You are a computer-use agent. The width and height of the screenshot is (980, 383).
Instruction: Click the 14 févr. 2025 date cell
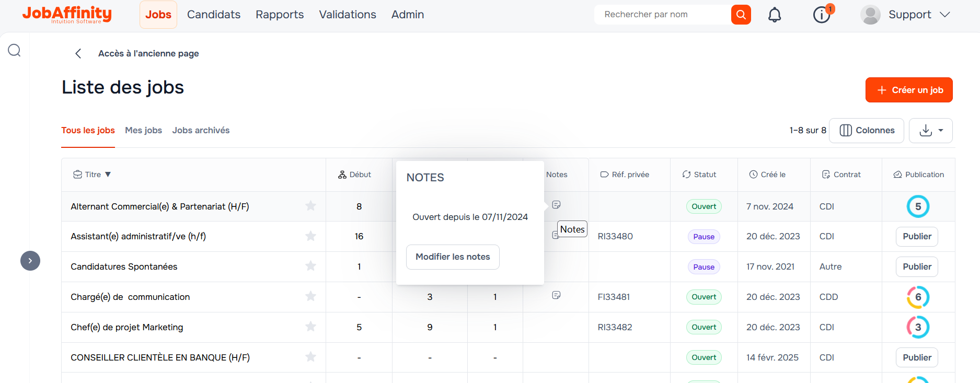[773, 357]
